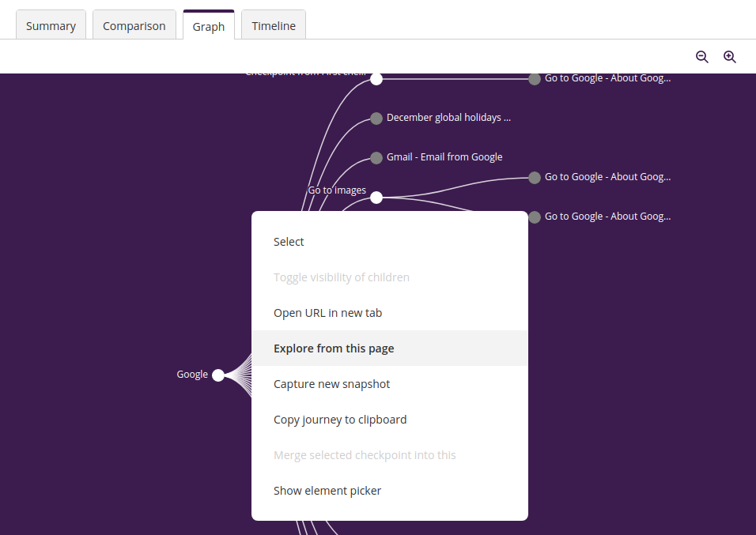Click Capture new snapshot option
This screenshot has height=535, width=756.
[x=390, y=383]
